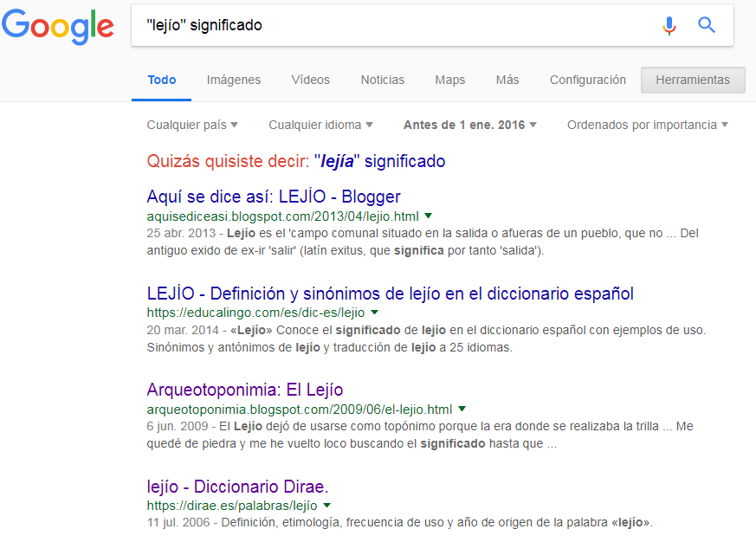Click the https://dirae.es/palabras/lejío URL text
Viewport: 756px width, 542px height.
pos(232,506)
